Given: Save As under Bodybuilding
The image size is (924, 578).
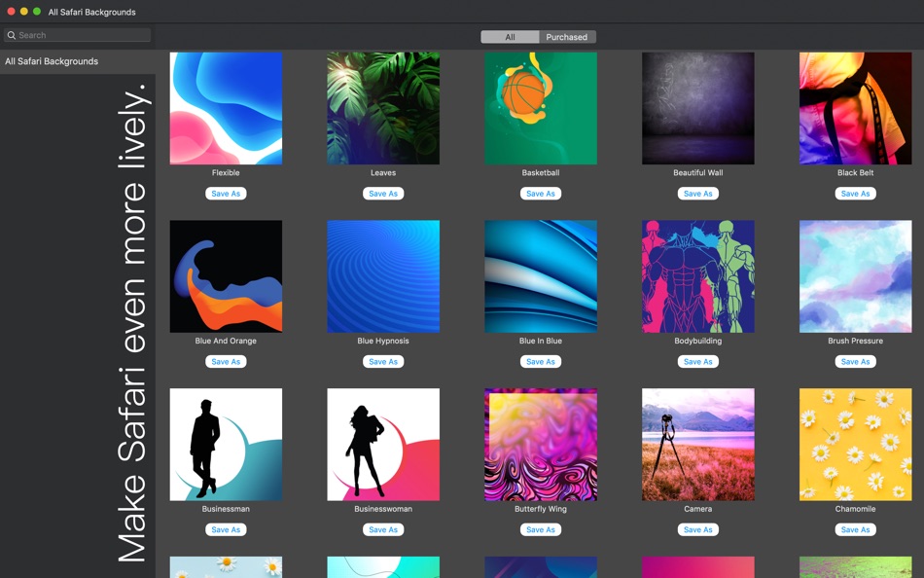Looking at the screenshot, I should click(x=697, y=362).
